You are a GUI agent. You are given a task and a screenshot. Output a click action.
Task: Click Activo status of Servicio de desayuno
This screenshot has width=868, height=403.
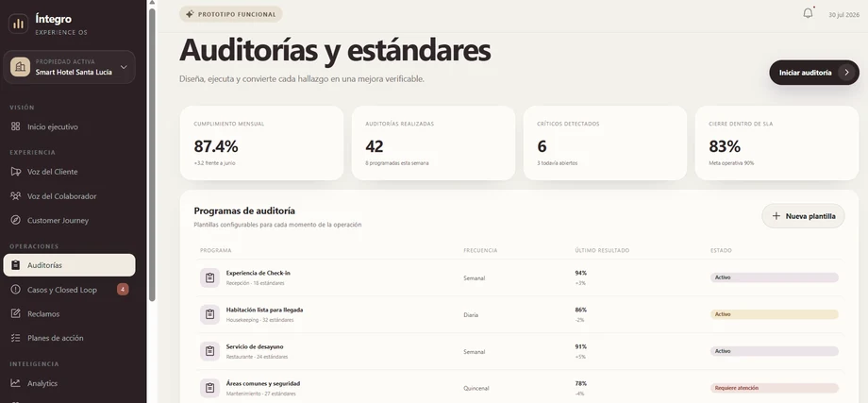click(x=775, y=351)
